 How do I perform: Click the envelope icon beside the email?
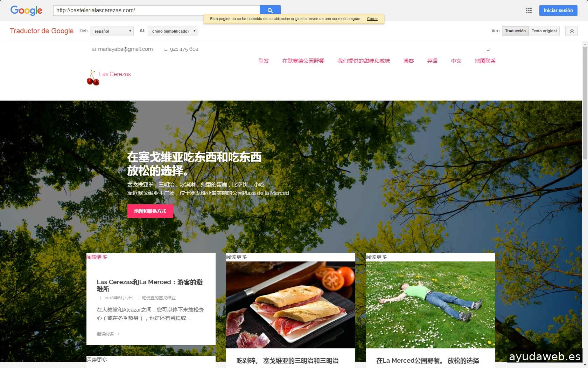(94, 49)
